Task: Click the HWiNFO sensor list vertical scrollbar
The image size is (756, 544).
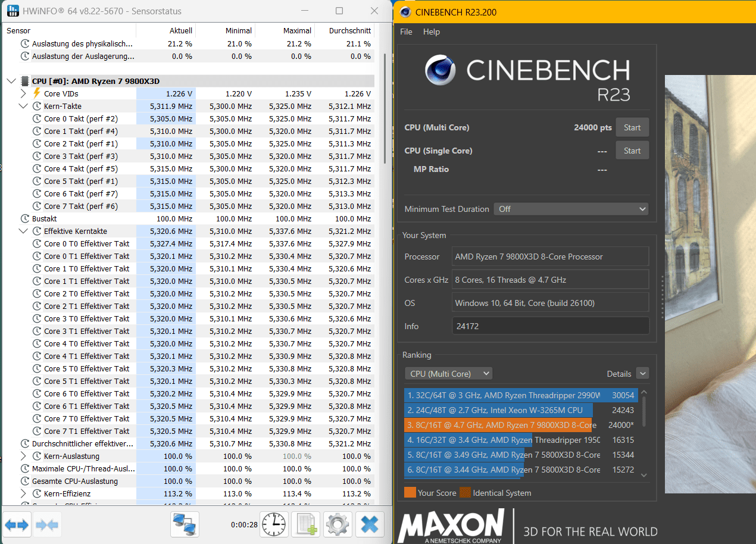Action: coord(385,107)
